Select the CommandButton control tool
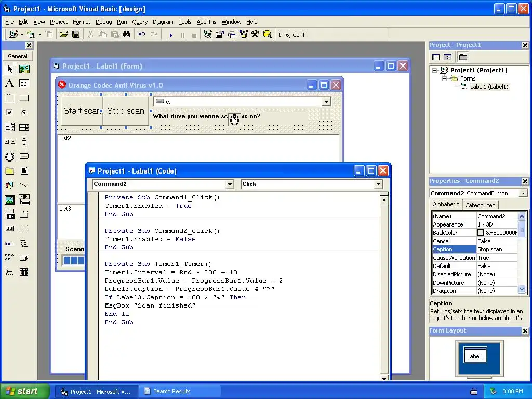The height and width of the screenshot is (399, 532). (x=24, y=98)
